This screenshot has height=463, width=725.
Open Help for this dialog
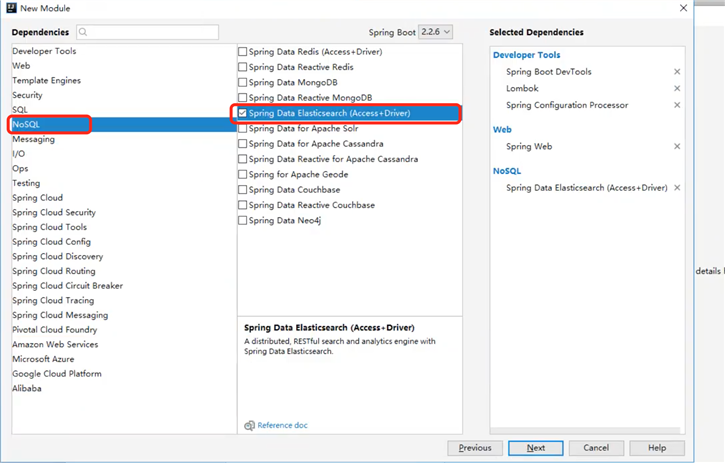(x=657, y=448)
